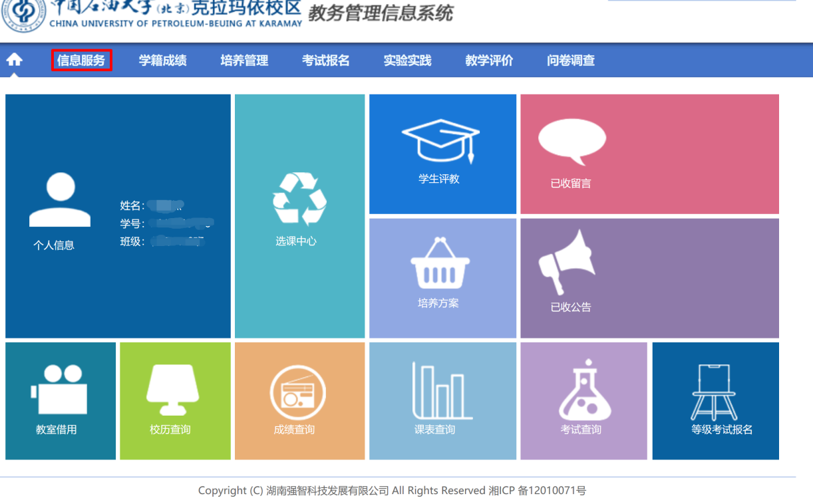Image resolution: width=813 pixels, height=504 pixels.
Task: Open 等级考试报名 easel icon tile
Action: [x=714, y=392]
